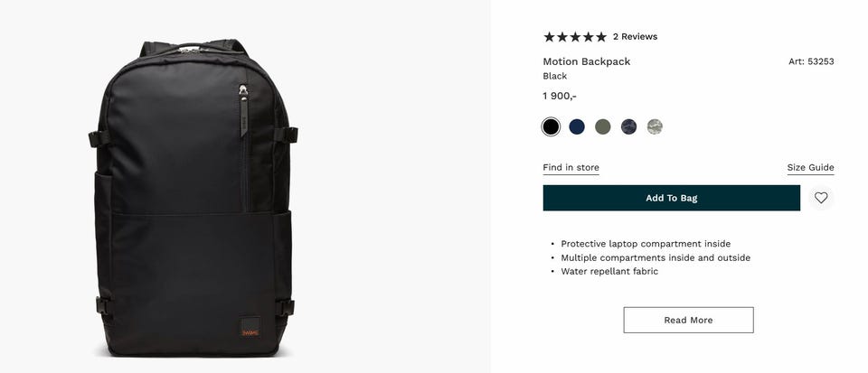Click the 1 900,- price text
The height and width of the screenshot is (373, 868).
(560, 96)
